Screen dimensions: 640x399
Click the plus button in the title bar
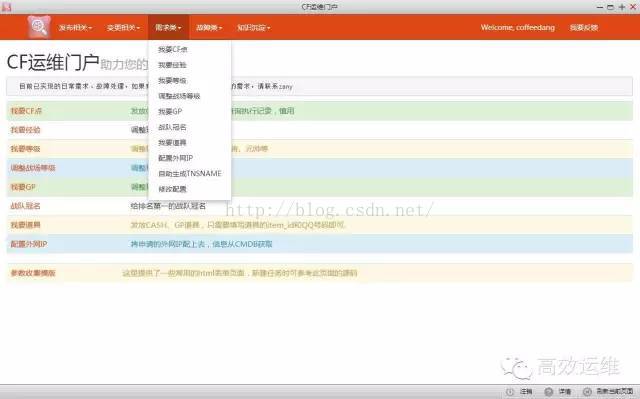tap(622, 7)
